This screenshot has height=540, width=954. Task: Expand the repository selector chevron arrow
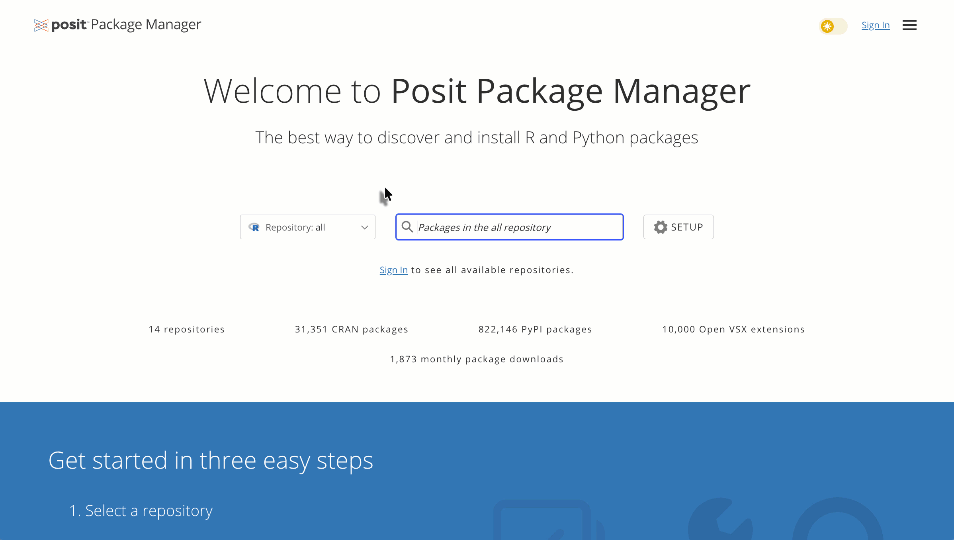coord(364,227)
